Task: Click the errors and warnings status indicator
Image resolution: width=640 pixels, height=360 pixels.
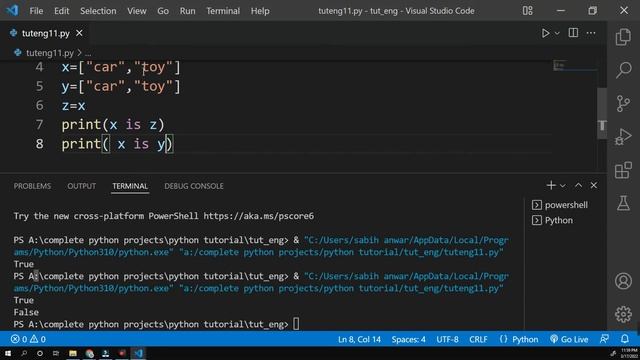Action: [x=28, y=339]
